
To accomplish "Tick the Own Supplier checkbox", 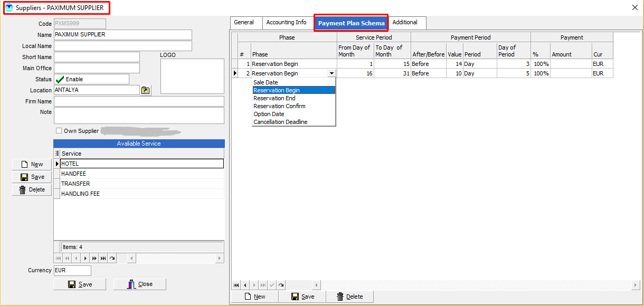I will click(59, 131).
